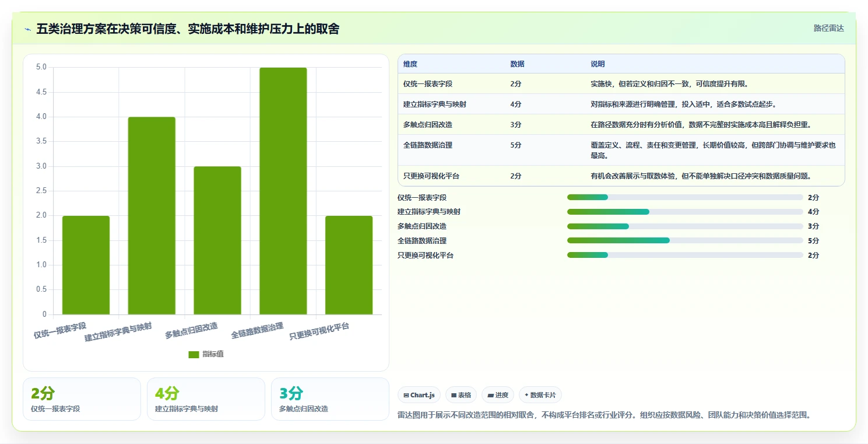Click the progress bar for 多触点归因改造
Screen dimensions: 868x444
pos(685,226)
